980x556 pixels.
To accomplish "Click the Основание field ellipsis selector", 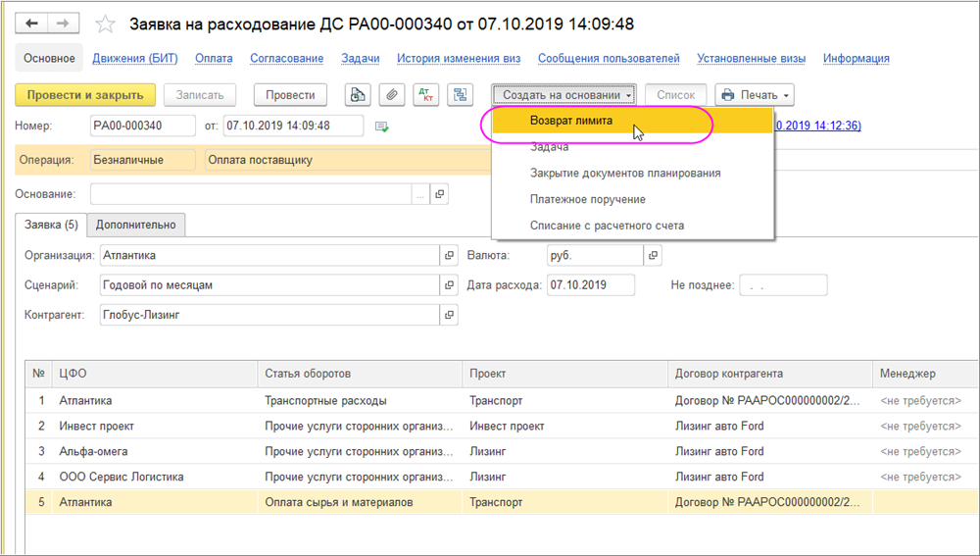I will tap(420, 194).
